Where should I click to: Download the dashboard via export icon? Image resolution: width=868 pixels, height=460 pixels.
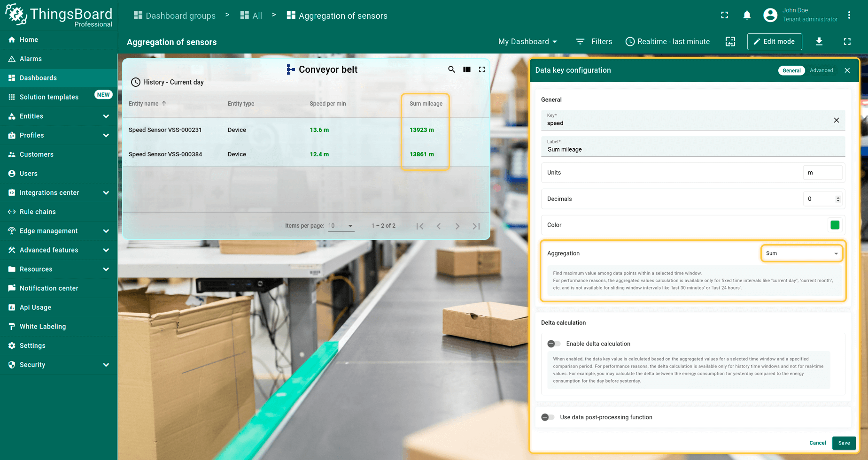point(819,42)
